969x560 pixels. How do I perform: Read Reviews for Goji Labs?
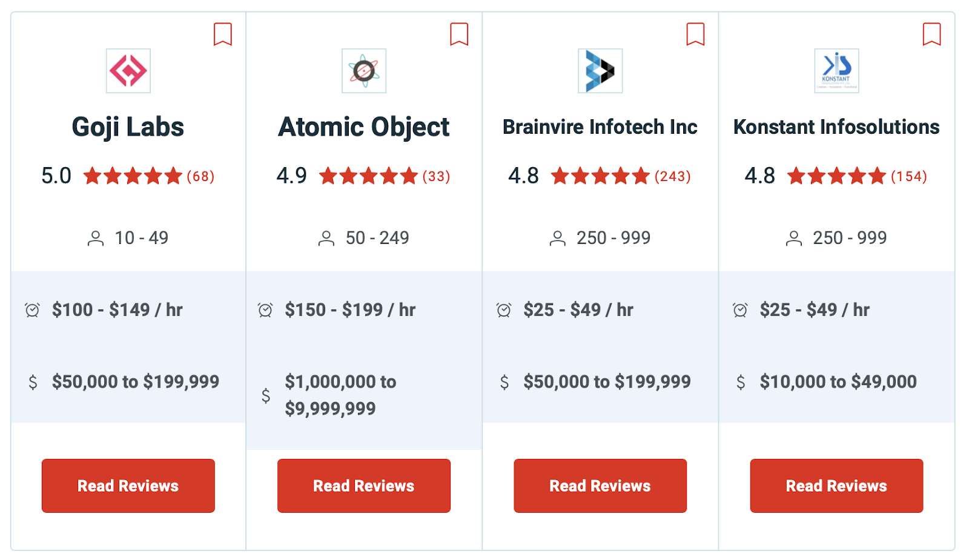(128, 486)
